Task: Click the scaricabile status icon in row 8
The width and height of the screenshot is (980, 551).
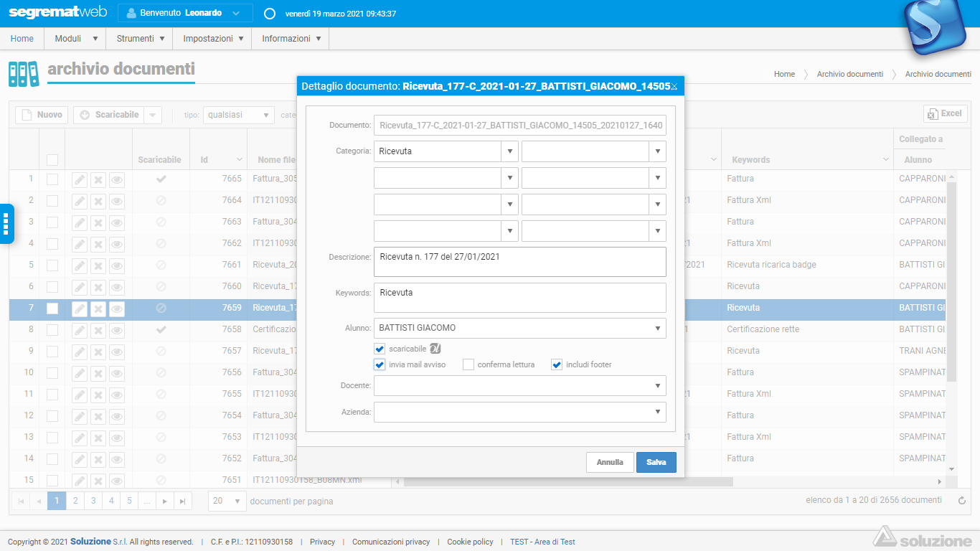Action: [x=161, y=329]
